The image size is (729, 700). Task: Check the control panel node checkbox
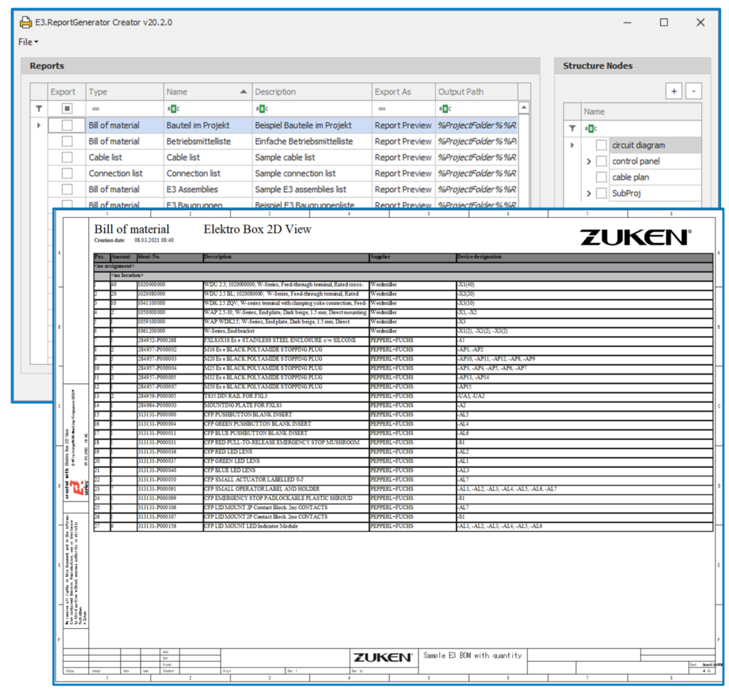coord(601,162)
